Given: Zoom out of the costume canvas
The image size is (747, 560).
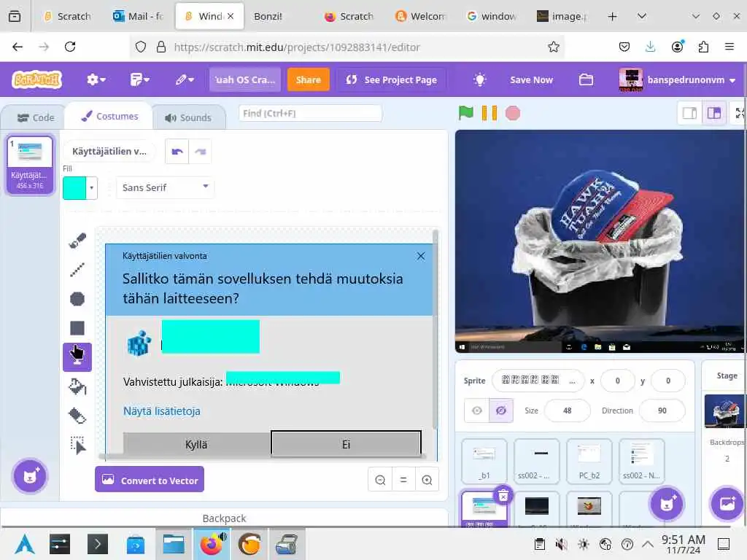Looking at the screenshot, I should coord(380,480).
